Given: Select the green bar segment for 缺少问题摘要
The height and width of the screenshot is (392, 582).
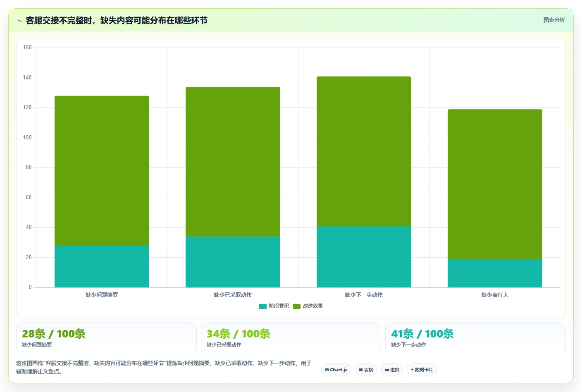Looking at the screenshot, I should click(x=102, y=171).
